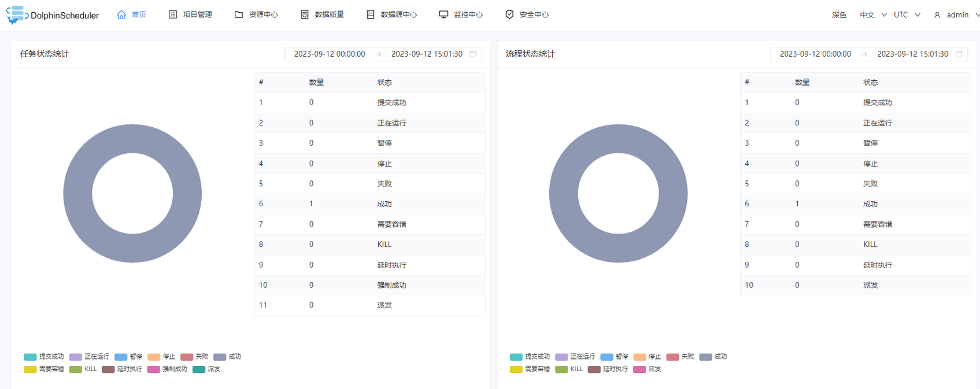Click the DolphinScheduler logo icon
Viewport: 980px width, 389px height.
tap(16, 15)
